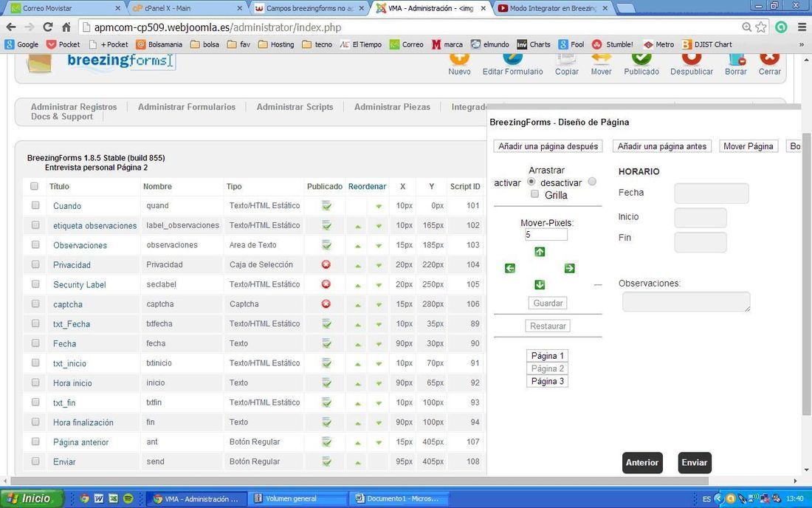812x508 pixels.
Task: Open the etiqueta observaciones element link
Action: [x=94, y=226]
